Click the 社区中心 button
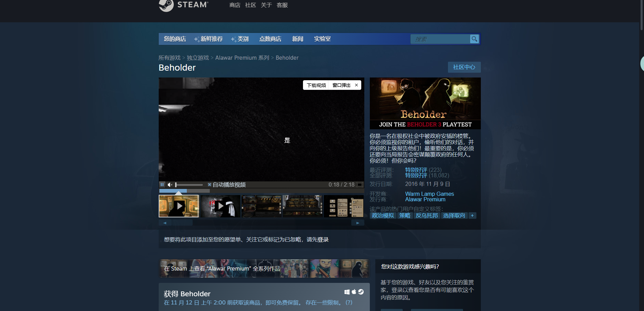Image resolution: width=644 pixels, height=311 pixels. (x=464, y=67)
